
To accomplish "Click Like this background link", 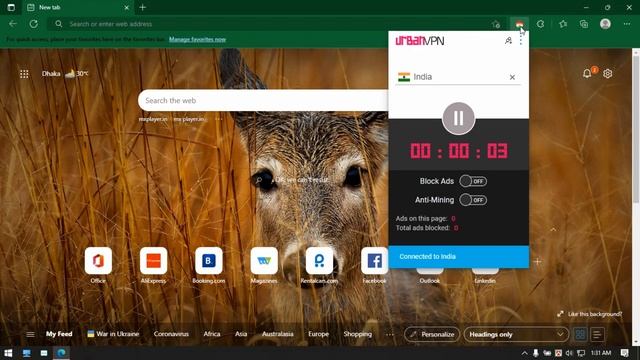I will pyautogui.click(x=590, y=314).
